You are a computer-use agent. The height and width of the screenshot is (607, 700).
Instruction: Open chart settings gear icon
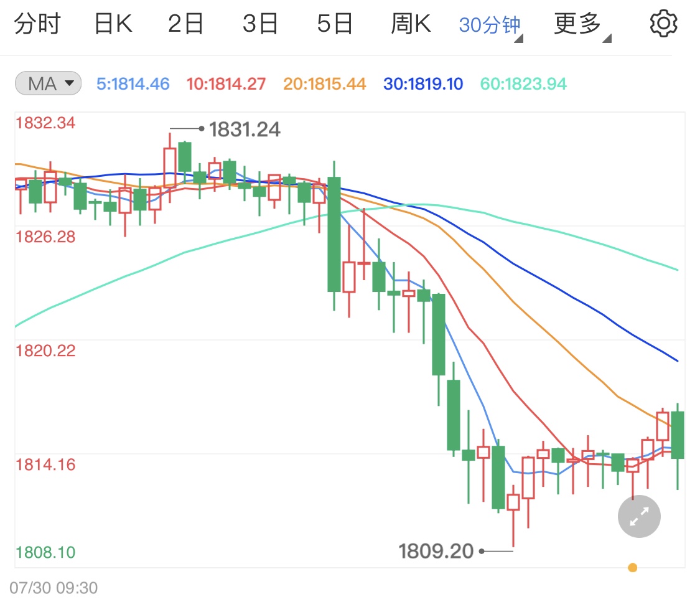pyautogui.click(x=663, y=23)
